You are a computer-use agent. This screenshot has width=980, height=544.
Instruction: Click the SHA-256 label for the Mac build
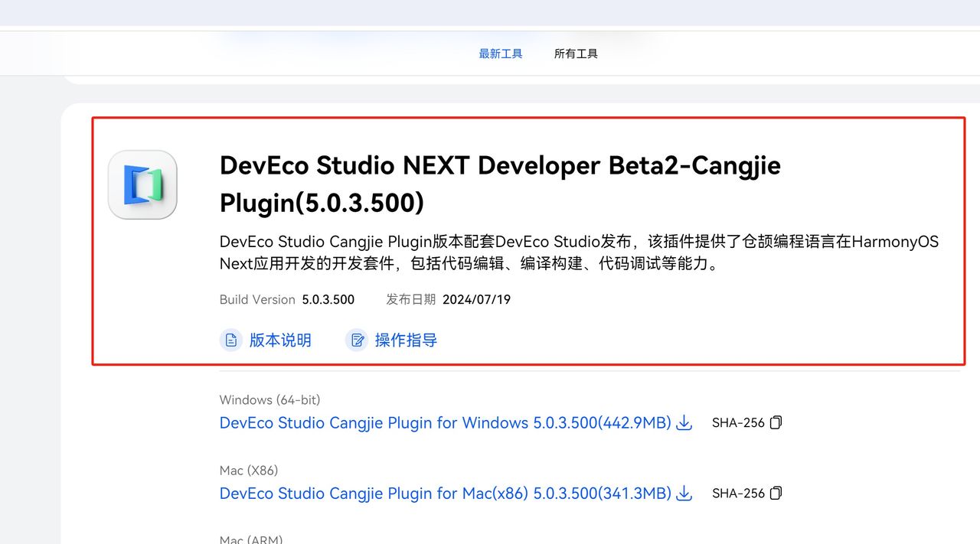pos(737,493)
